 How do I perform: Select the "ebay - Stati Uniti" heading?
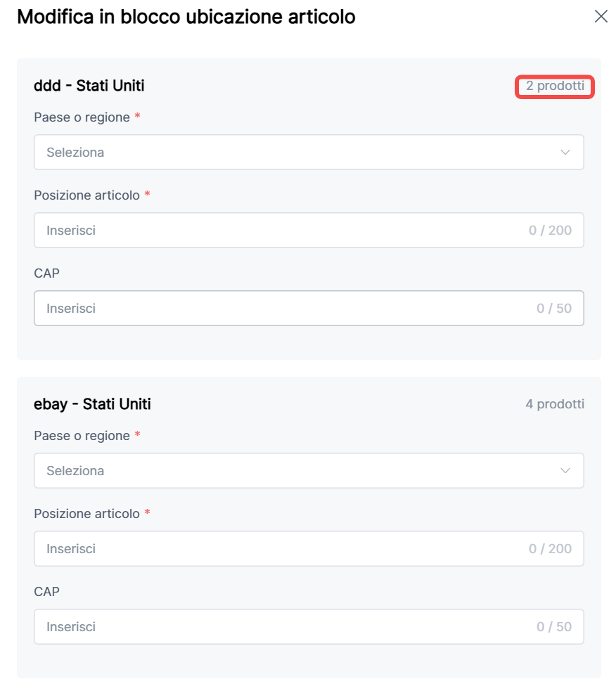(x=92, y=404)
